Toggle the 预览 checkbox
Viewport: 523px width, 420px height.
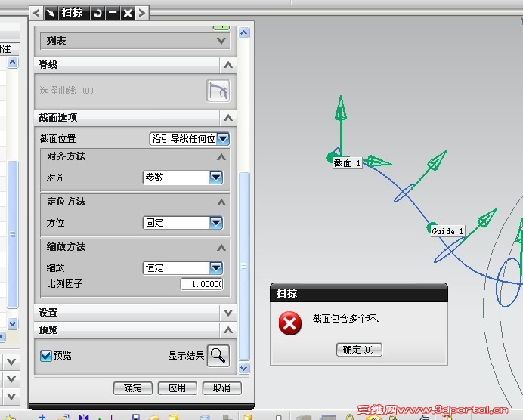point(45,356)
